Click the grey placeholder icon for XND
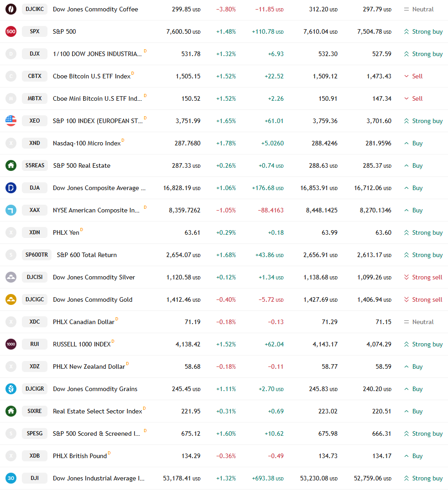This screenshot has width=448, height=490. (11, 143)
